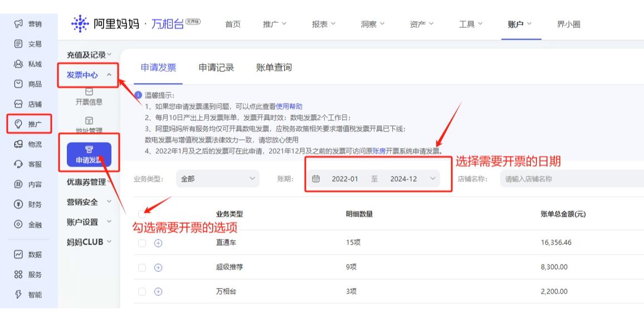This screenshot has width=644, height=322.
Task: Open the 使用帮助 link
Action: tap(289, 106)
